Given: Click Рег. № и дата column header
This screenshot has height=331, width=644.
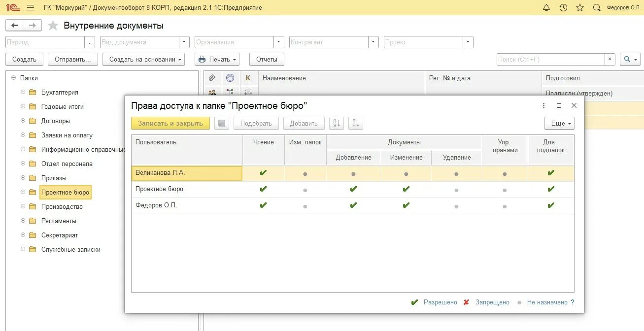Looking at the screenshot, I should (483, 78).
